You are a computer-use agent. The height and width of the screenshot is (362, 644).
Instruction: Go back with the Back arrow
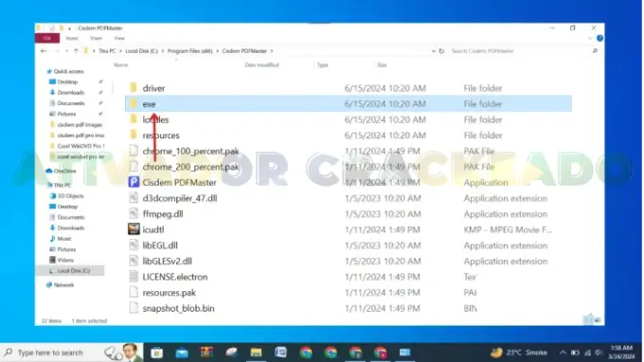point(44,51)
